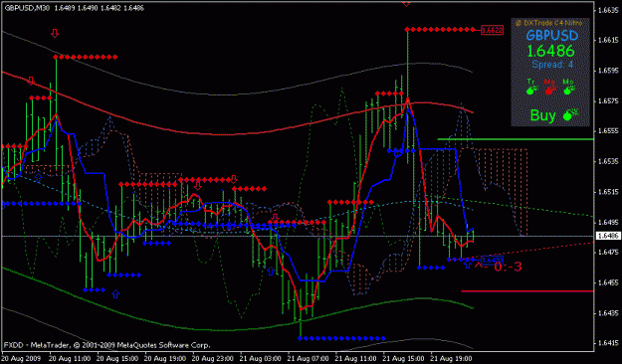This screenshot has width=622, height=364.
Task: Click the 1.6555 price scale label
Action: [x=608, y=131]
